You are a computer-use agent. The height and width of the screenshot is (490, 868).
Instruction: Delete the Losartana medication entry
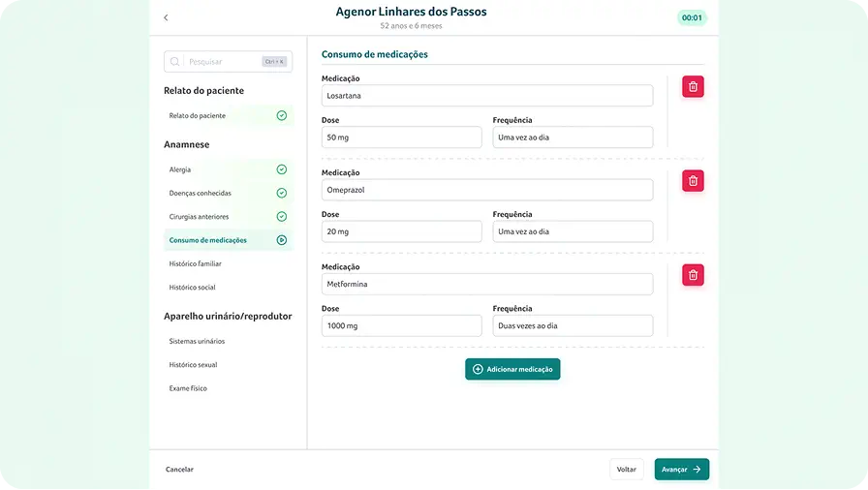pyautogui.click(x=693, y=87)
